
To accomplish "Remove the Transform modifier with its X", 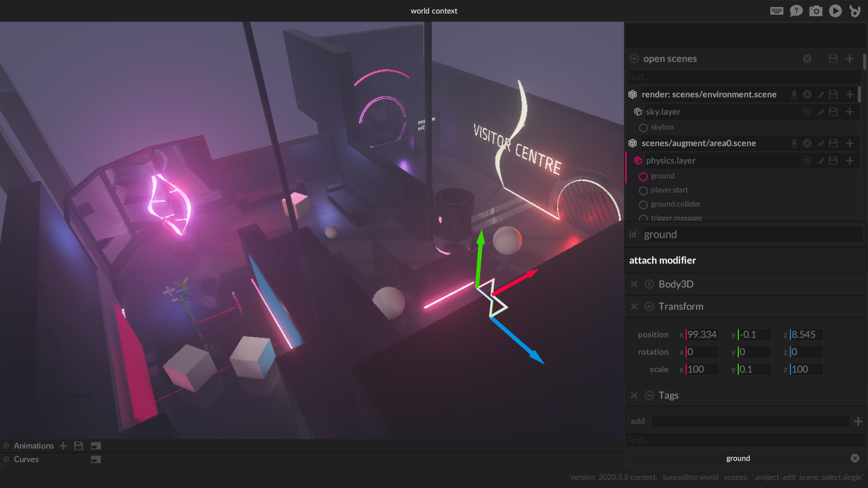I will click(634, 306).
